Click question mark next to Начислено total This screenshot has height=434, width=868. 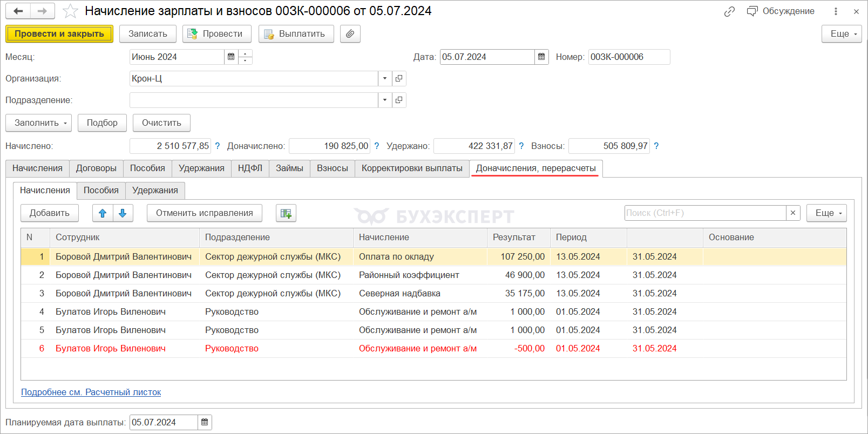(218, 146)
